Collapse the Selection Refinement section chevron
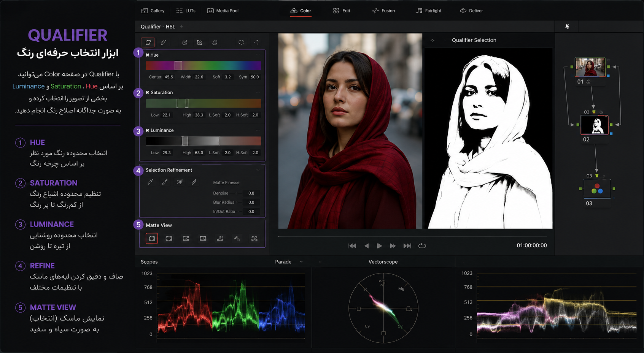The image size is (644, 353). [258, 170]
